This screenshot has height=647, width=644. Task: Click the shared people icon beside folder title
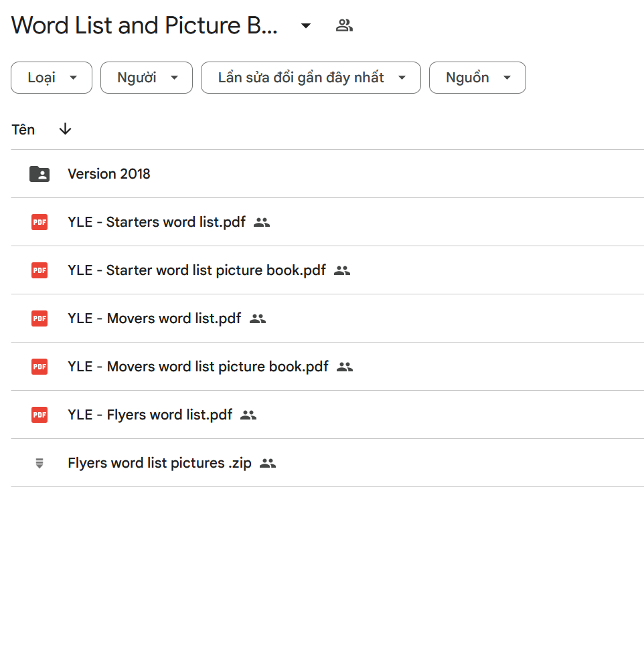[x=344, y=26]
